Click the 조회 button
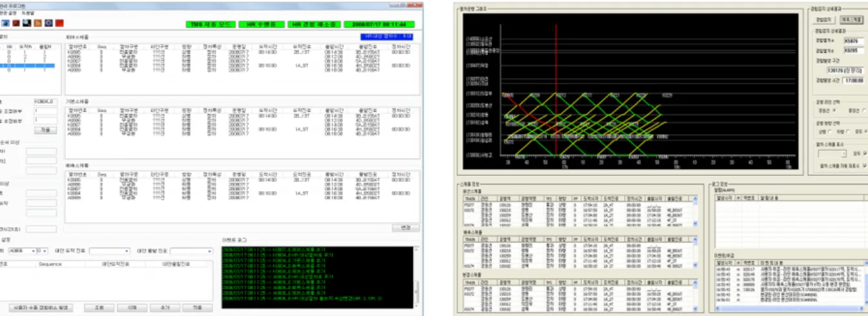868x316 pixels. coord(99,307)
